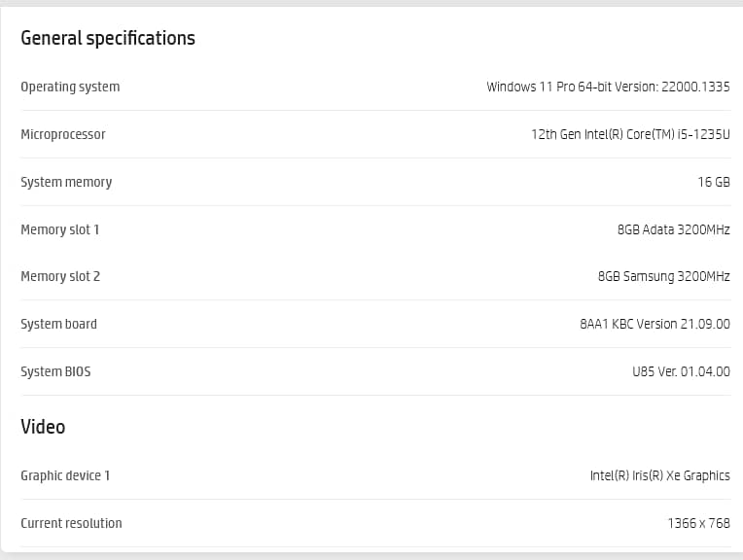The height and width of the screenshot is (560, 743).
Task: Select the 16 GB memory value
Action: point(714,182)
